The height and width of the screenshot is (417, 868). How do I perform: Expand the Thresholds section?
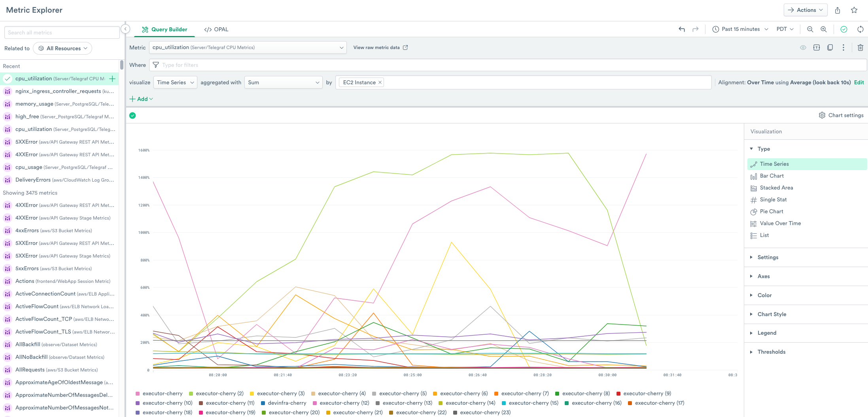(x=771, y=352)
